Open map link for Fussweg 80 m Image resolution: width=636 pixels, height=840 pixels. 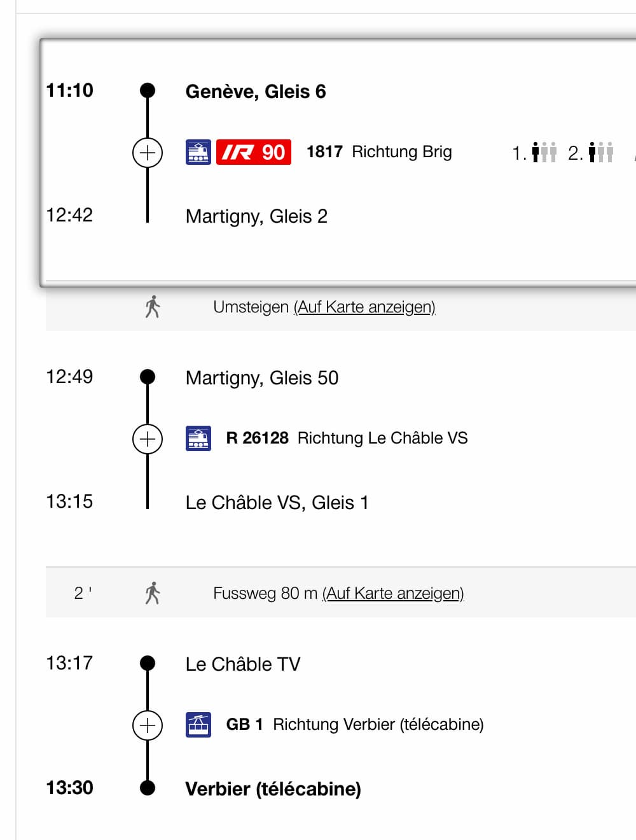[x=393, y=594]
